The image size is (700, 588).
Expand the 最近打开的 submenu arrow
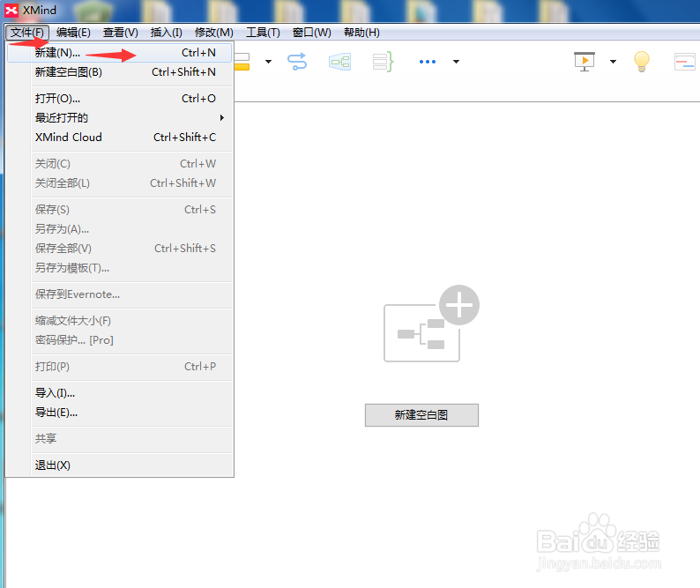pos(222,117)
